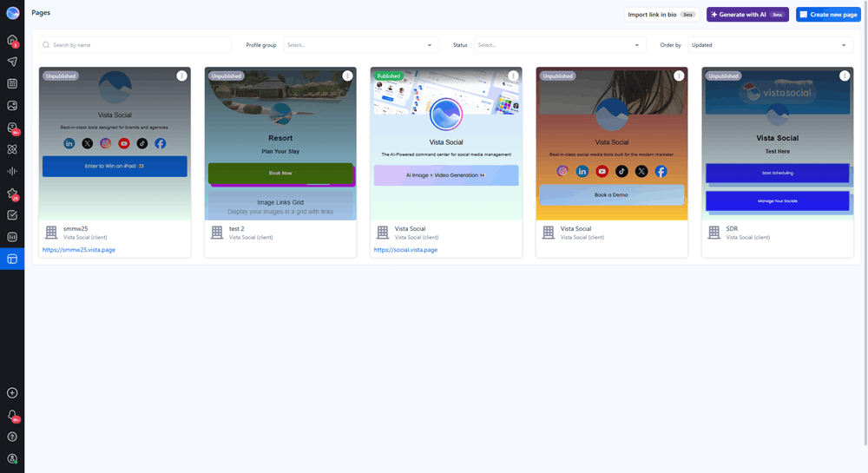Click Enter to Win an iPad button preview
The image size is (868, 473).
coord(115,166)
